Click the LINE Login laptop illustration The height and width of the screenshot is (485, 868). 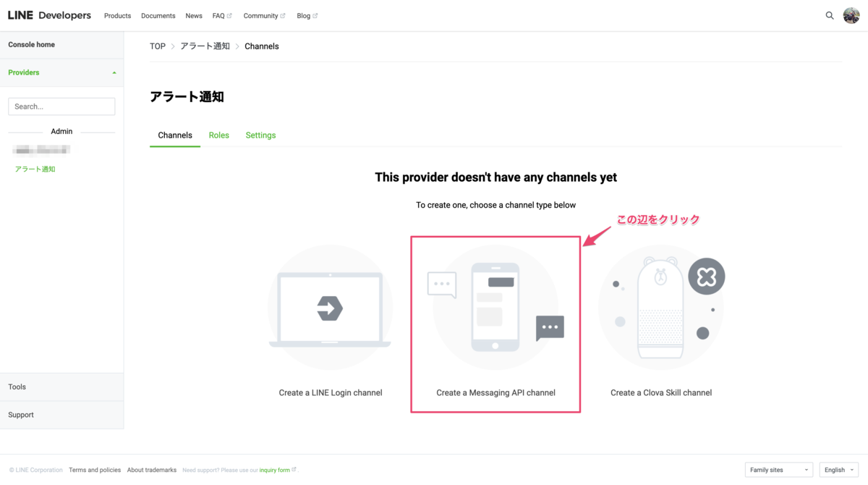pos(330,308)
